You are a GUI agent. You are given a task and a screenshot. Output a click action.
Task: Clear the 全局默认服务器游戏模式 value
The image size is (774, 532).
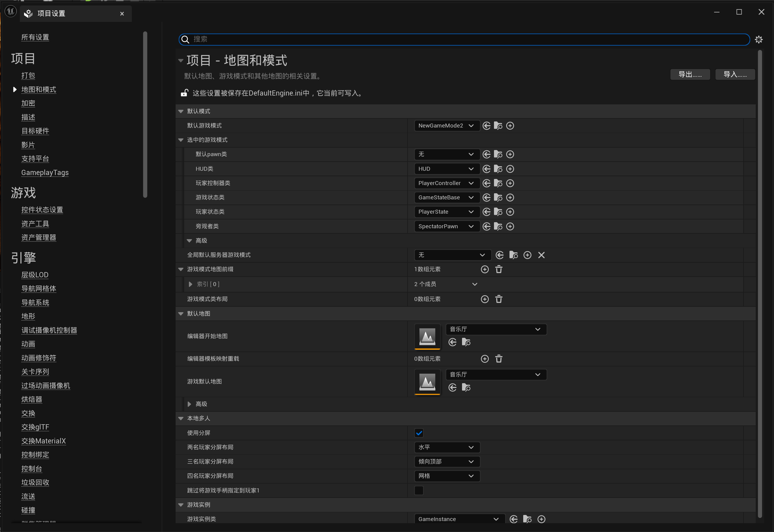coord(541,255)
